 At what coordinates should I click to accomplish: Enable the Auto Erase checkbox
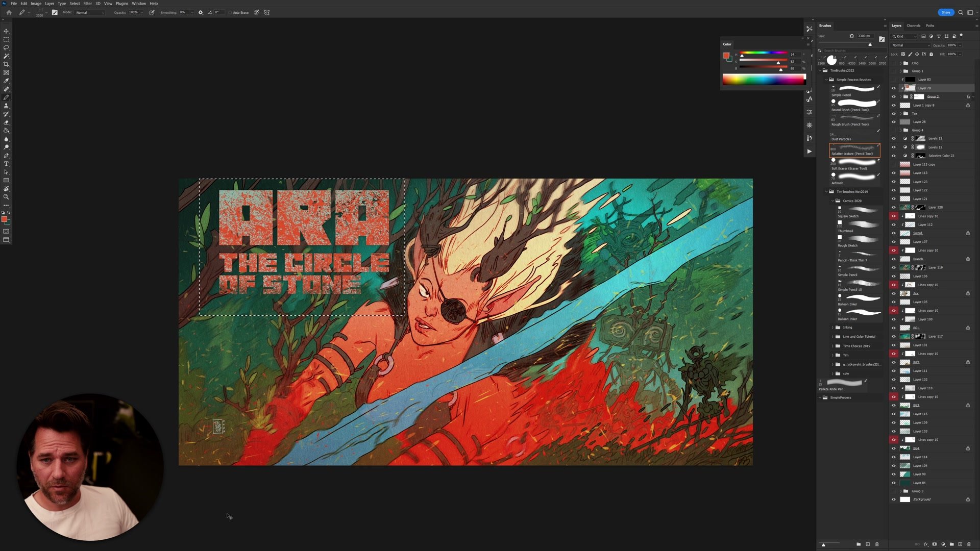(231, 12)
